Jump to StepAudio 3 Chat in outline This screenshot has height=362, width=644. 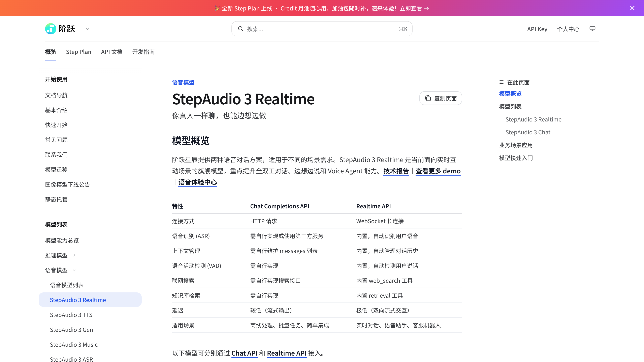point(528,132)
